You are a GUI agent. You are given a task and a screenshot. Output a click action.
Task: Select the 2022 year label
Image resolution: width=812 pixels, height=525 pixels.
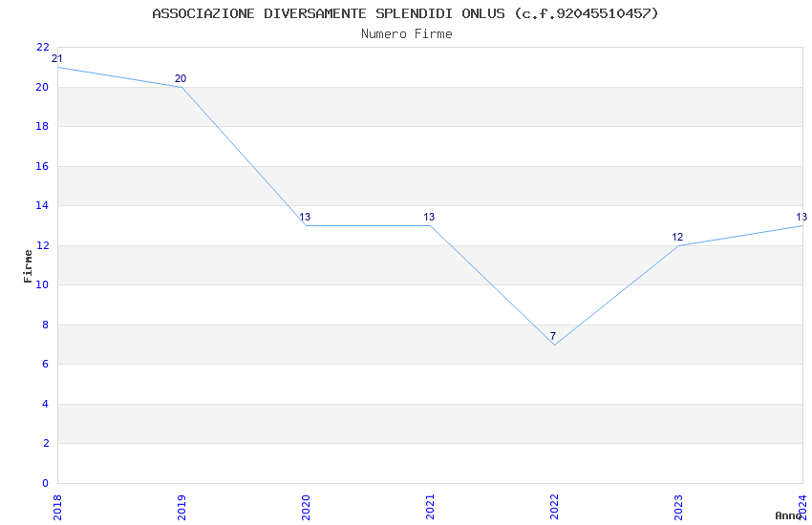(554, 508)
